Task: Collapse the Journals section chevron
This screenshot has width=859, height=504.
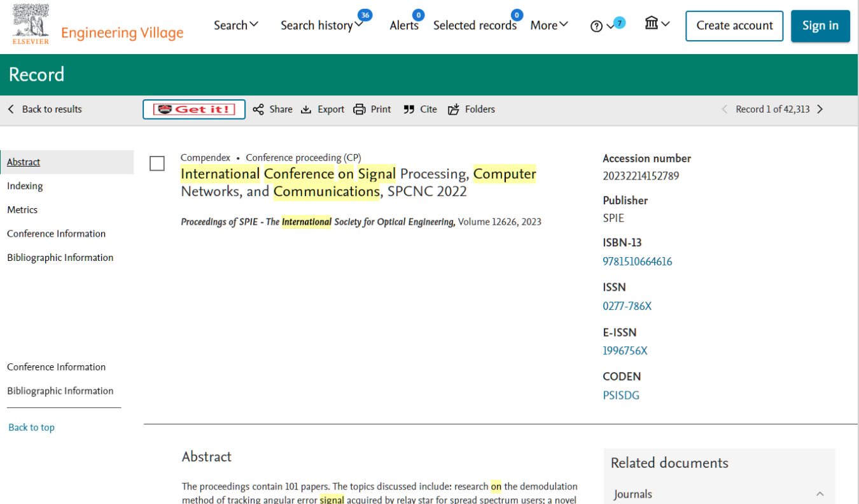Action: [820, 494]
